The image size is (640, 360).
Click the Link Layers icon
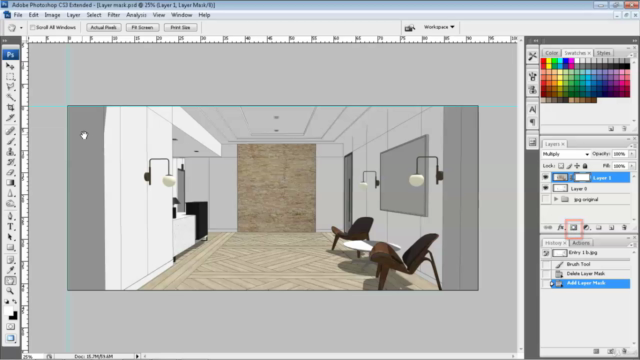[548, 227]
